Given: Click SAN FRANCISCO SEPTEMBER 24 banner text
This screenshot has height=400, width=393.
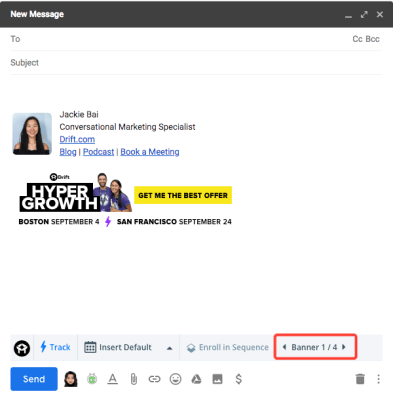Looking at the screenshot, I should point(174,222).
